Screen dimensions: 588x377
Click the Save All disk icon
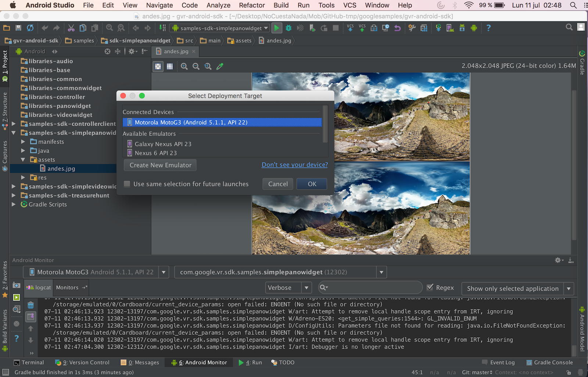18,28
